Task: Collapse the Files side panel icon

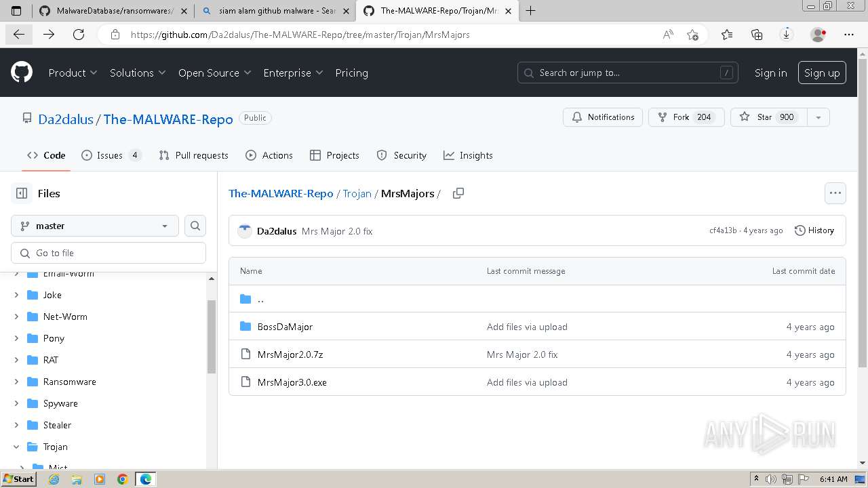Action: click(22, 193)
